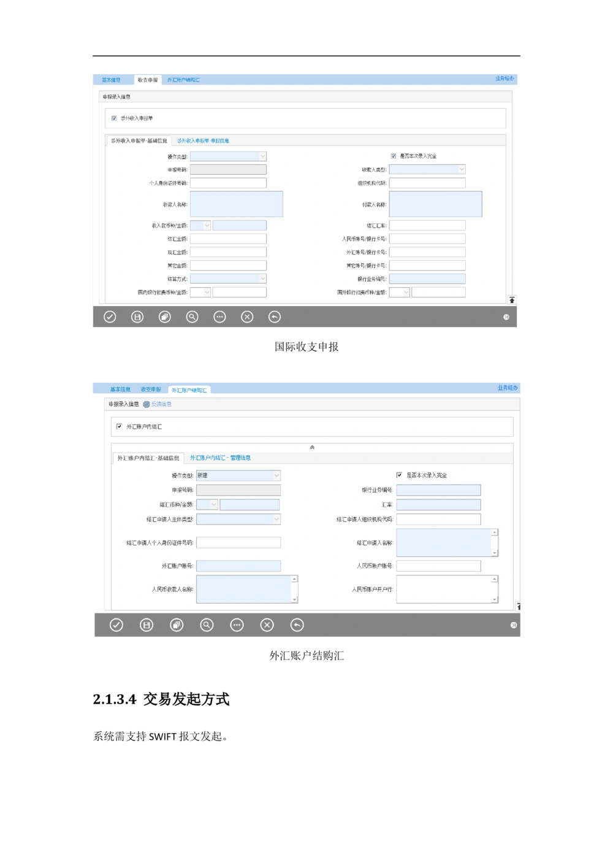The width and height of the screenshot is (613, 868).
Task: Click the three-dots more icon in the upper toolbar
Action: pyautogui.click(x=219, y=317)
